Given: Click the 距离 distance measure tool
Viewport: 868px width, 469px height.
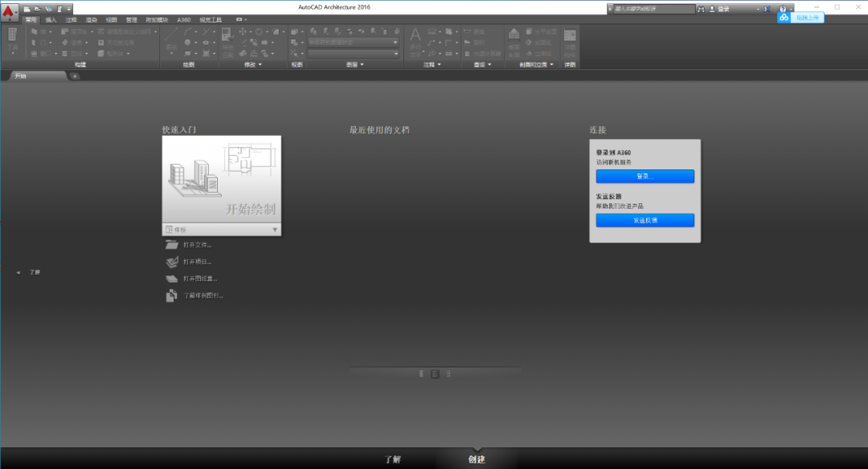Looking at the screenshot, I should pyautogui.click(x=474, y=31).
